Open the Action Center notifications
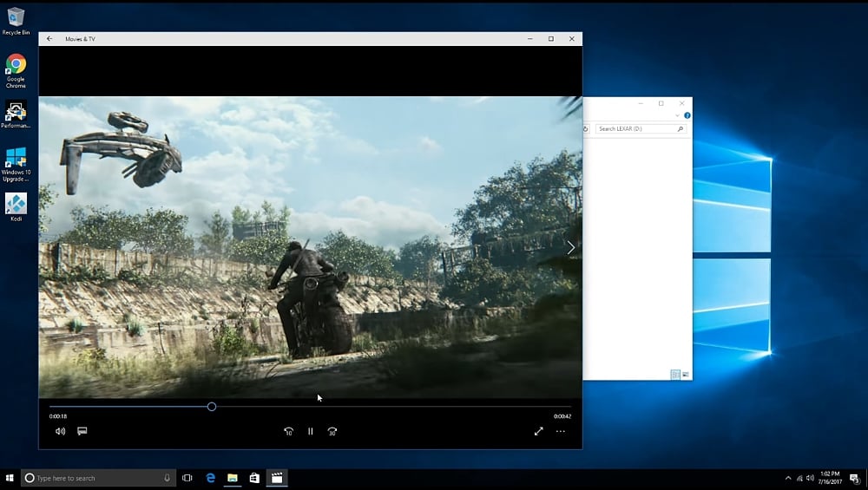868x490 pixels. click(x=855, y=479)
